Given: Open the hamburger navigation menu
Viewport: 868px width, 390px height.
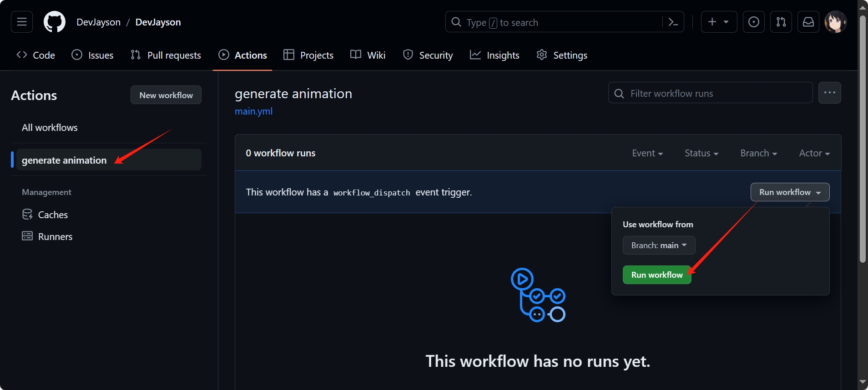Looking at the screenshot, I should (22, 22).
